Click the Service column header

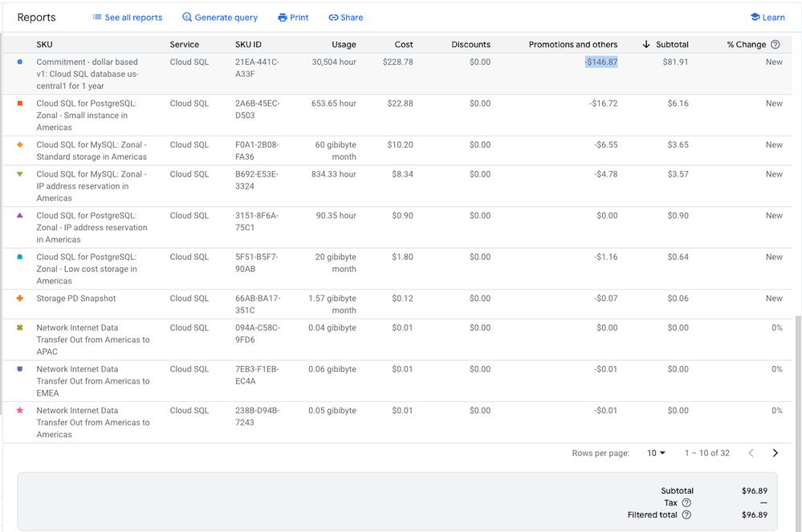pyautogui.click(x=184, y=44)
